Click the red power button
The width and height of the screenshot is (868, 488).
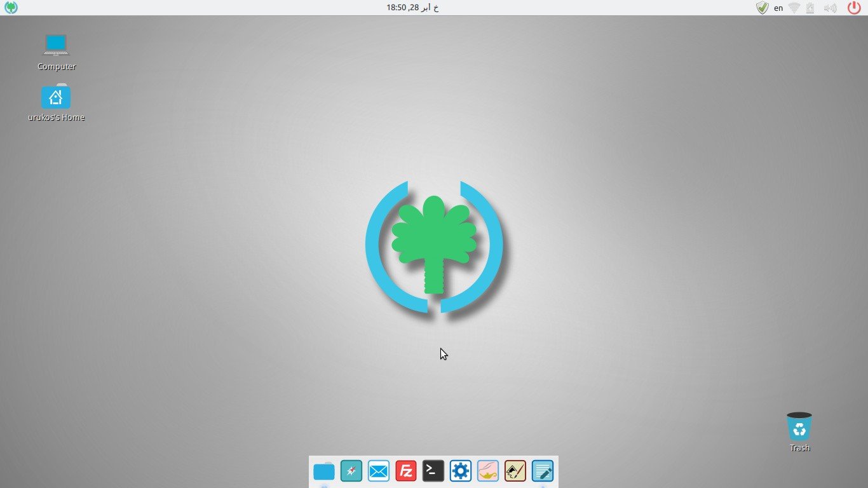click(x=854, y=8)
